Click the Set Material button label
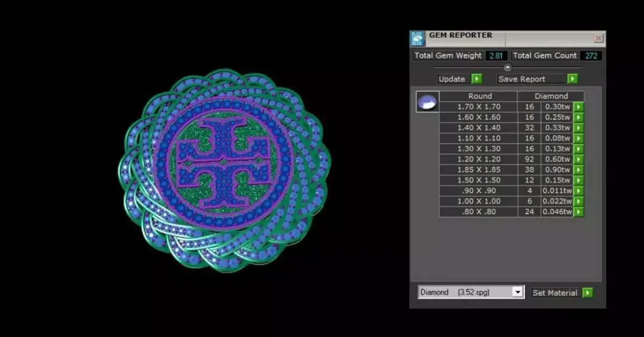The image size is (644, 337). tap(555, 292)
